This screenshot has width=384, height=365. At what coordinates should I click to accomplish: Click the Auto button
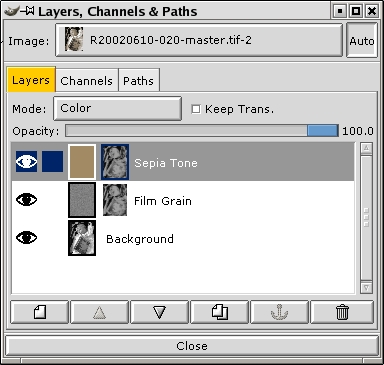coord(362,40)
